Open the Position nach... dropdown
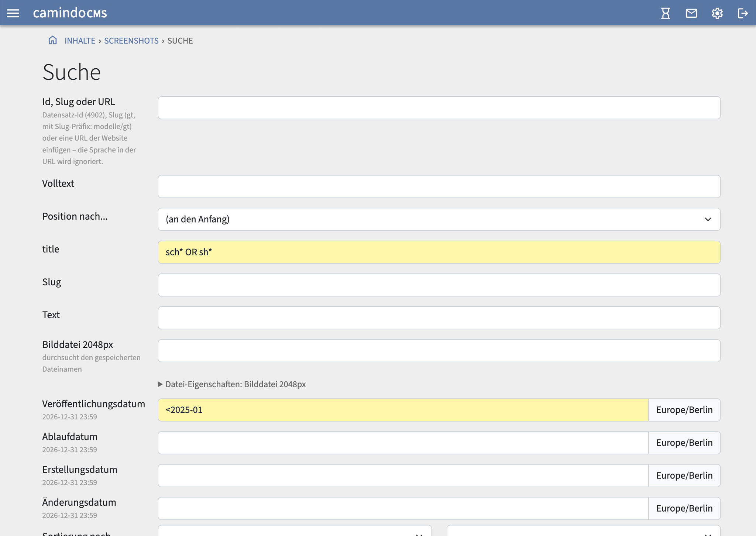 (x=439, y=219)
